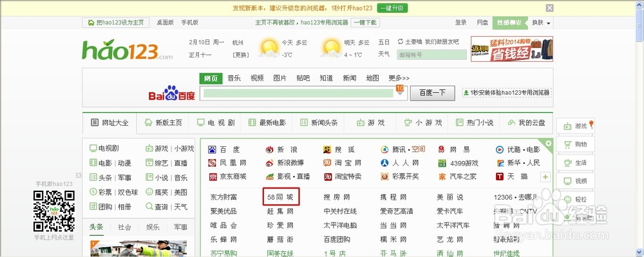This screenshot has height=257, width=644.
Task: Expand the search box suggestion arrow
Action: point(400,93)
